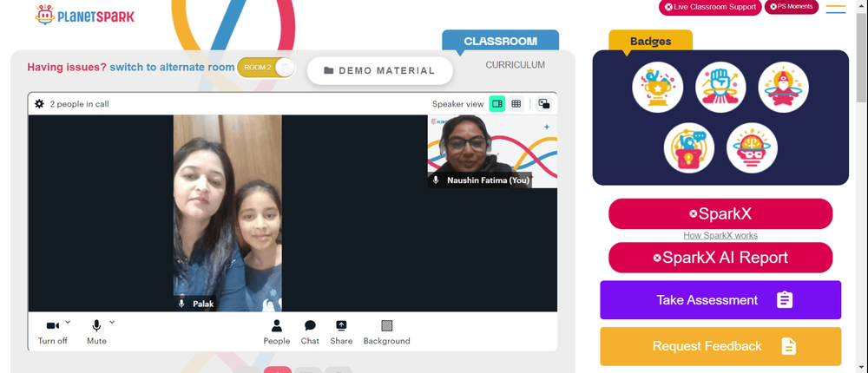This screenshot has width=868, height=373.
Task: Click Palak's microphone status icon
Action: (181, 304)
